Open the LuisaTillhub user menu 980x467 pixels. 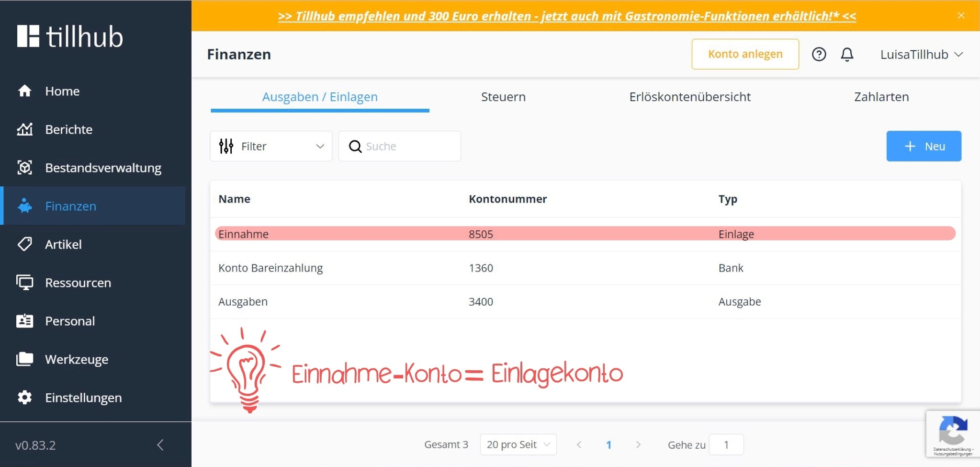pos(922,55)
